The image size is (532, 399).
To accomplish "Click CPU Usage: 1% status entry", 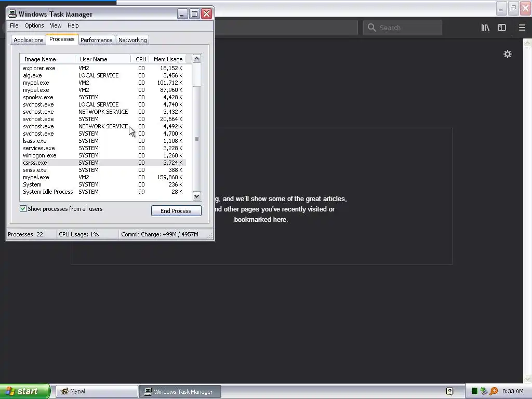I will (79, 234).
